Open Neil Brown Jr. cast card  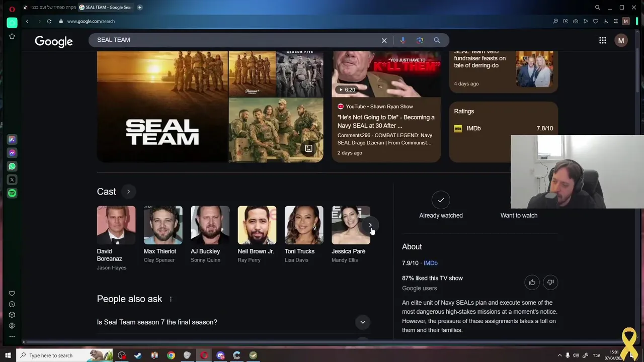[x=257, y=234]
